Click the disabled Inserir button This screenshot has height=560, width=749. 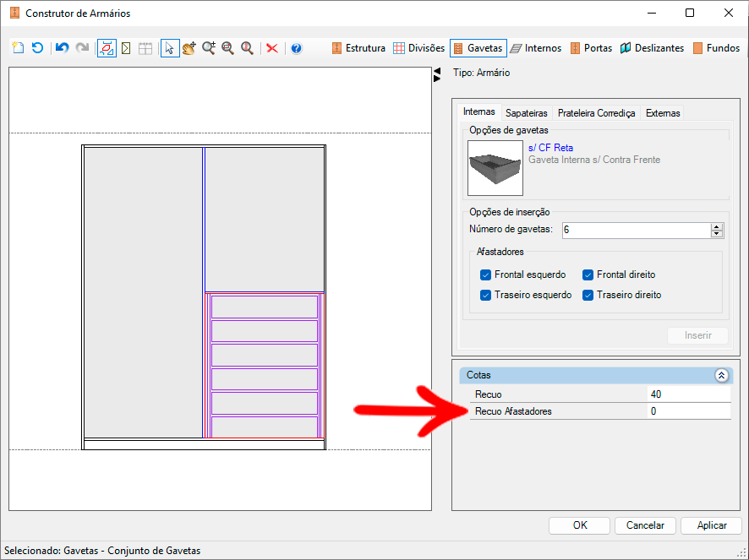point(697,335)
